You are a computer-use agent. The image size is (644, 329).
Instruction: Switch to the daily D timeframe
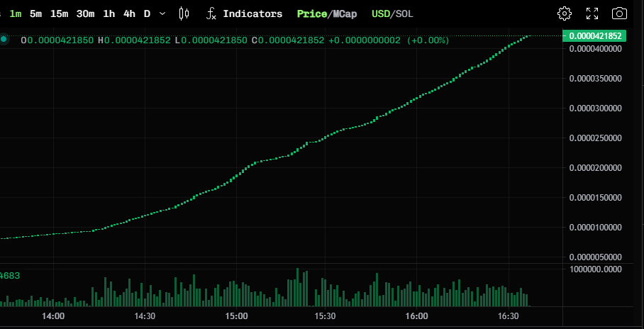[x=147, y=14]
